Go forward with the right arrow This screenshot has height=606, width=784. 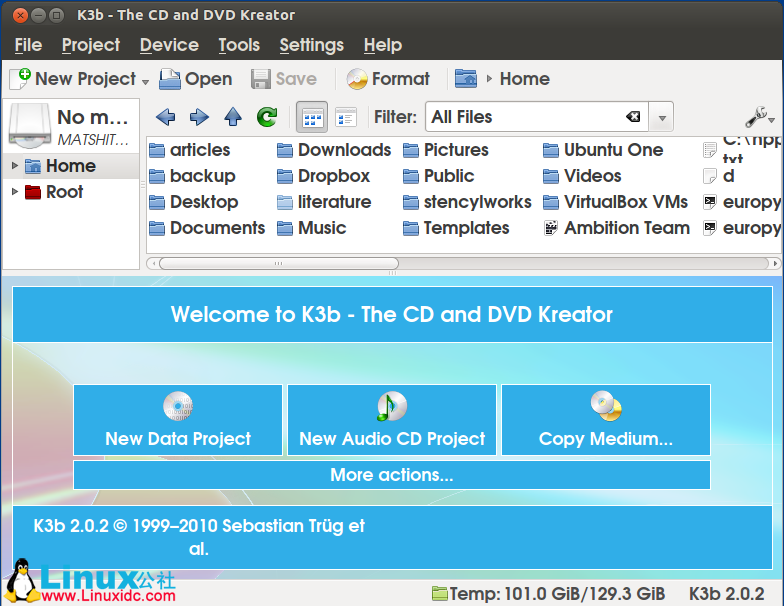pyautogui.click(x=199, y=117)
